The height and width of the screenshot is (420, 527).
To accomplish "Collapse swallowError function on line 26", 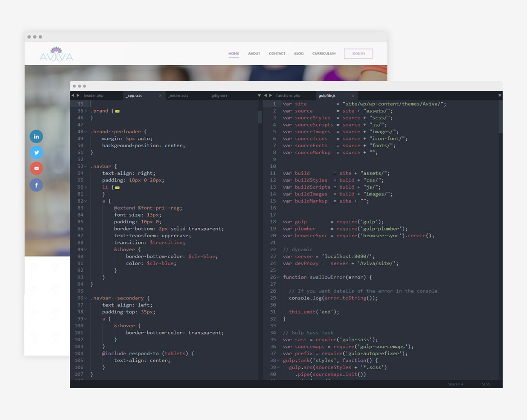I will click(278, 277).
